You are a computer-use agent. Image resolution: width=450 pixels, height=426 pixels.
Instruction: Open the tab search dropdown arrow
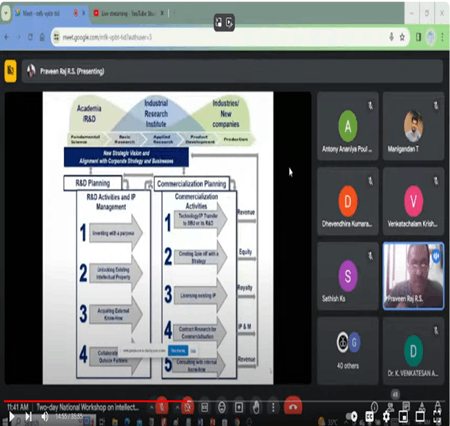click(x=6, y=13)
